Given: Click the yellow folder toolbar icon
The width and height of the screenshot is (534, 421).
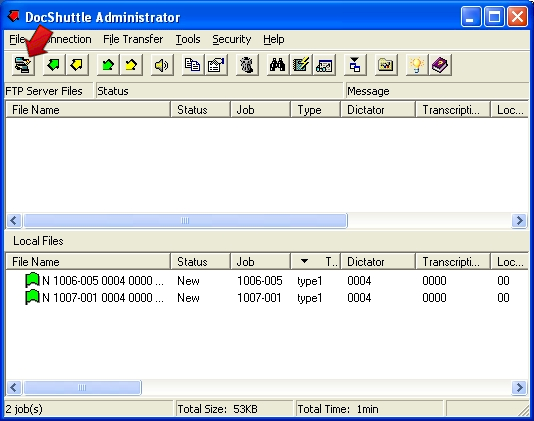Looking at the screenshot, I should coord(386,65).
